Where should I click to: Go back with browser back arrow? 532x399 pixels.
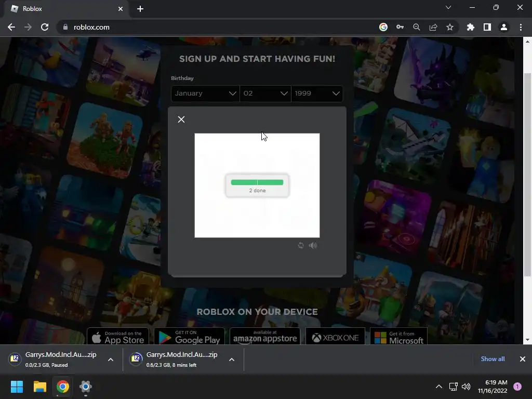tap(11, 27)
